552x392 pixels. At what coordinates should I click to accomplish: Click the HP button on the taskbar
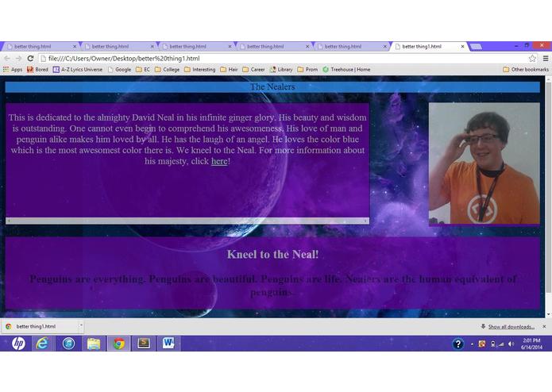(18, 343)
